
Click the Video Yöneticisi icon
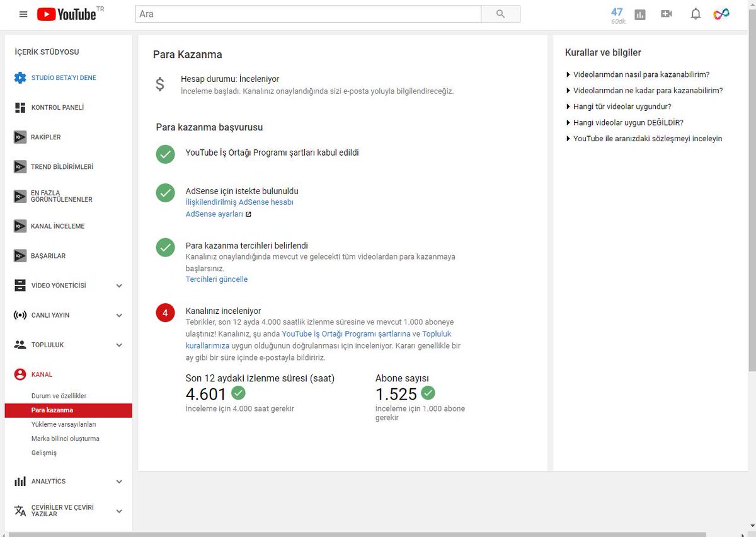coord(20,286)
